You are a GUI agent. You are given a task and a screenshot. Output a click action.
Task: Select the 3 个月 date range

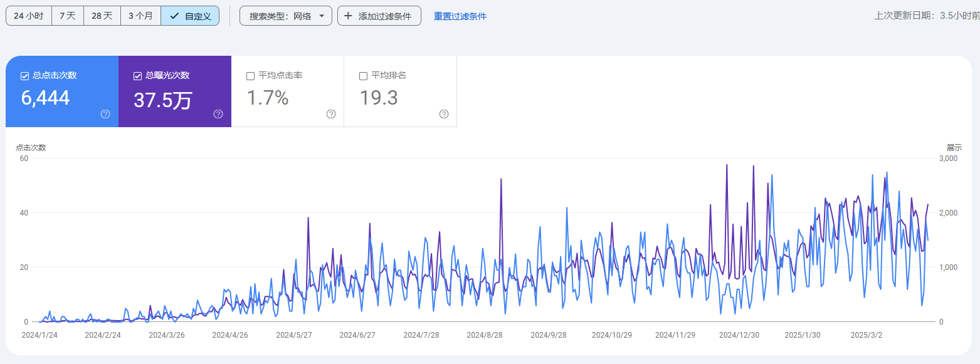(x=141, y=16)
